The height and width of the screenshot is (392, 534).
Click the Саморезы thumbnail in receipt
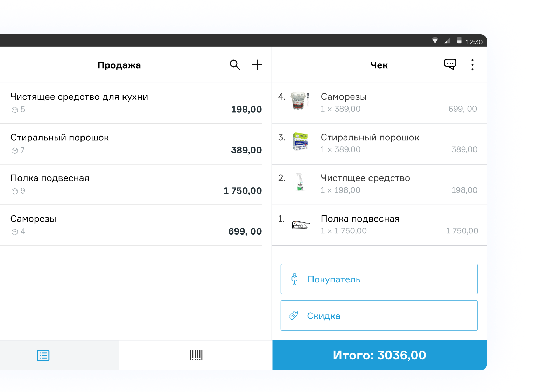300,101
